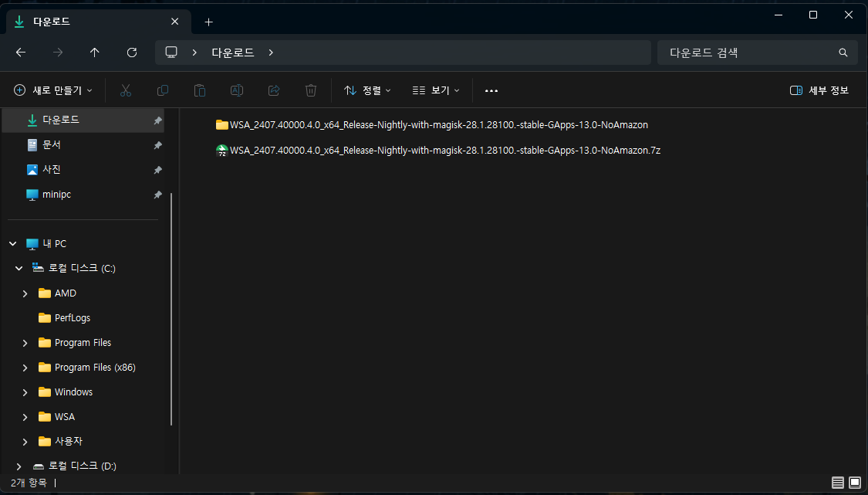Go up one directory level
868x495 pixels.
(x=95, y=53)
